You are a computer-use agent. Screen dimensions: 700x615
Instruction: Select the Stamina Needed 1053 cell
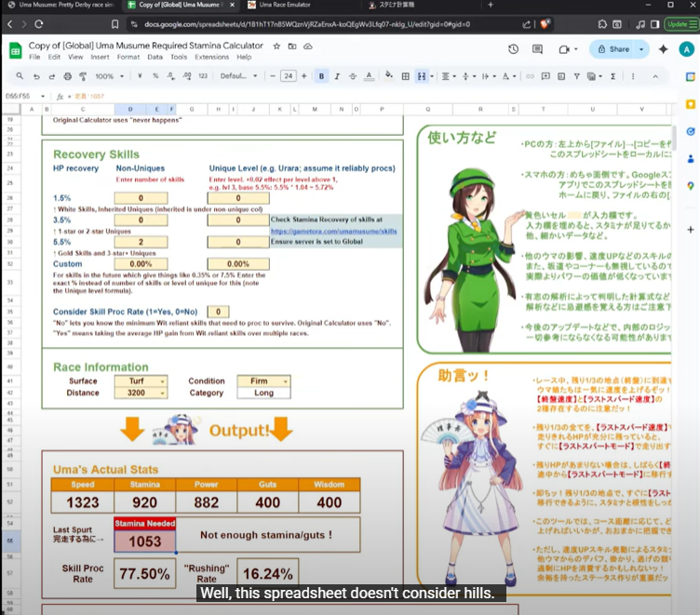point(143,541)
